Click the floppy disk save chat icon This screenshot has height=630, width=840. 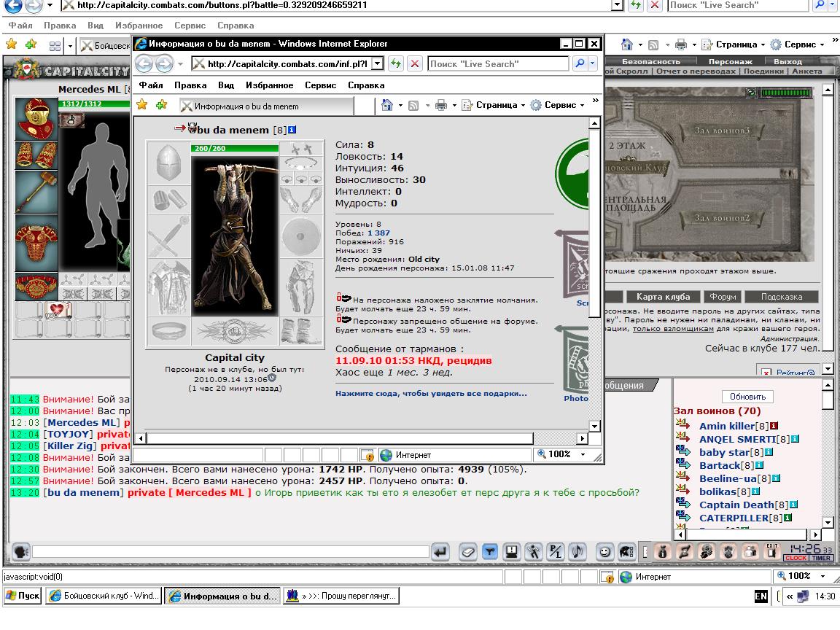point(512,552)
